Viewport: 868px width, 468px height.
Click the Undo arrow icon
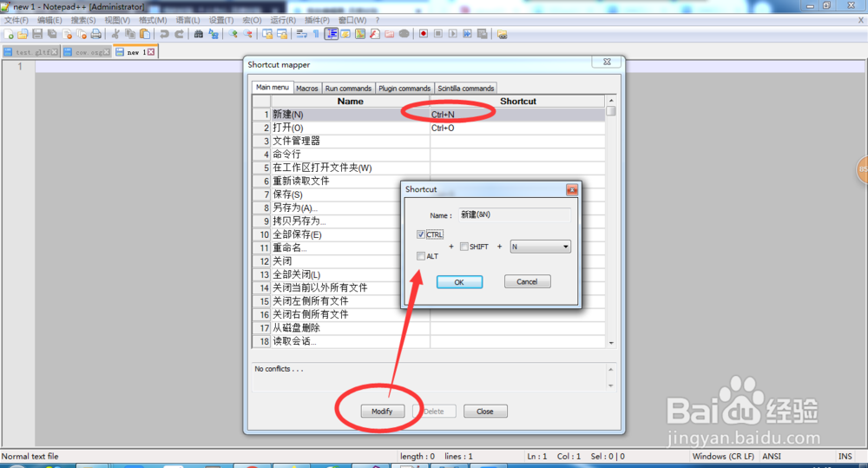[164, 35]
